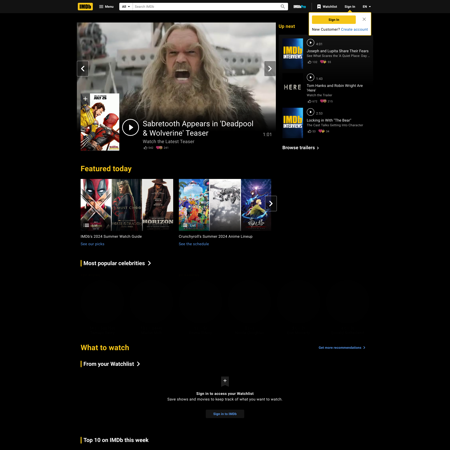Expand Most popular celebrities

tap(116, 263)
